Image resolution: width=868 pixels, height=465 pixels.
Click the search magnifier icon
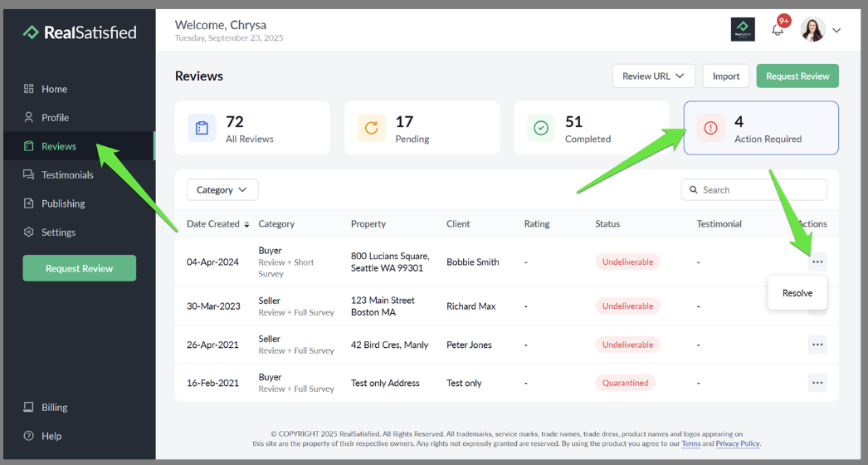[693, 189]
